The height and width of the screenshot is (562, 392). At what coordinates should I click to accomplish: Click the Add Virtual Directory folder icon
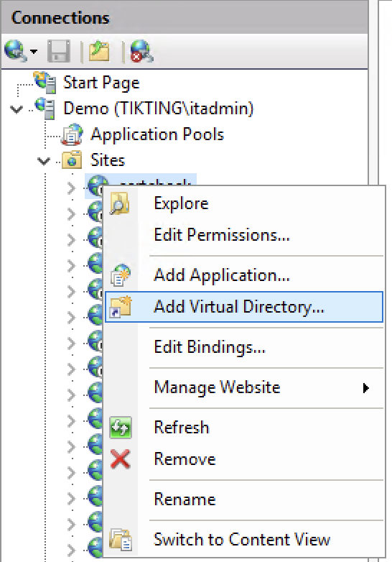121,307
